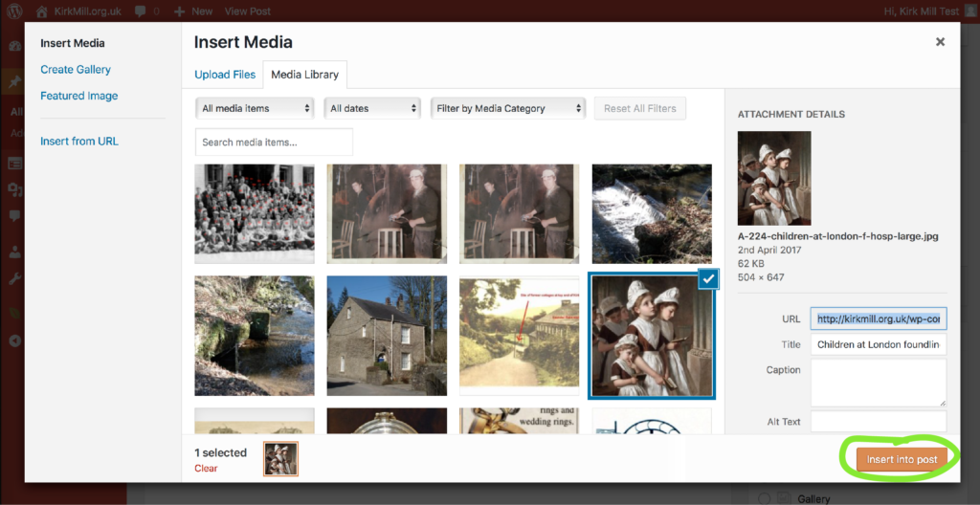Expand the All dates filter dropdown

(x=373, y=108)
